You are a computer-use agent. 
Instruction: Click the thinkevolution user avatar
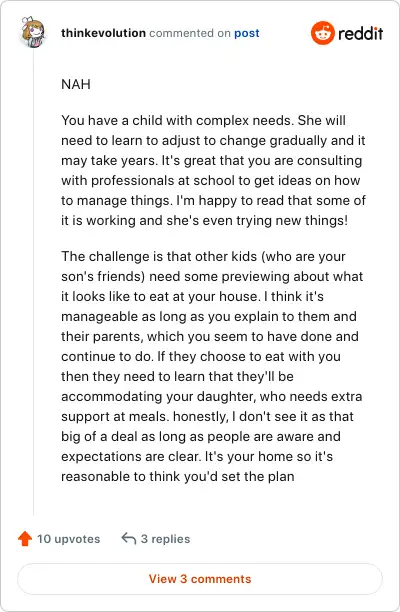pos(33,32)
